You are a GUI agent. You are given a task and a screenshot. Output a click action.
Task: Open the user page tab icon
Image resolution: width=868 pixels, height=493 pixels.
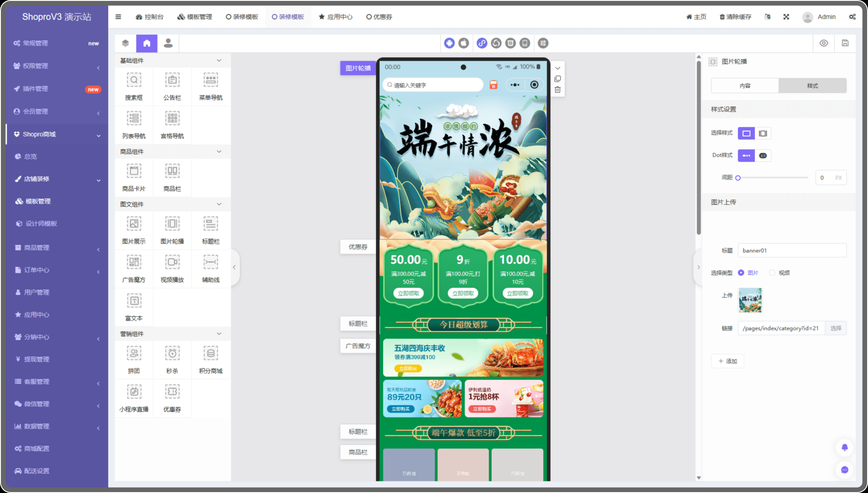(168, 43)
